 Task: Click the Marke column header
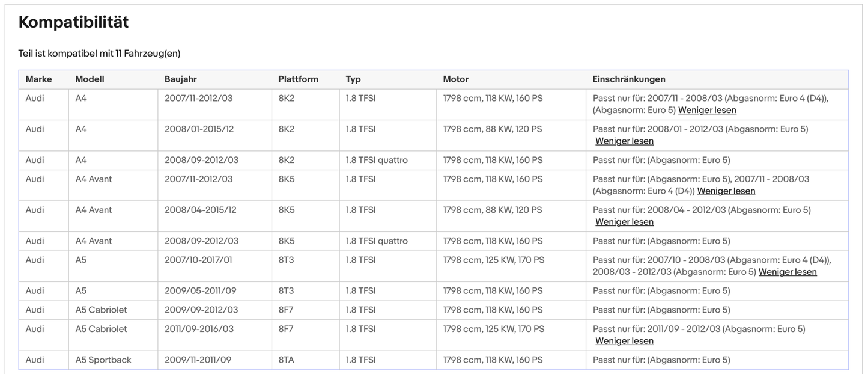pos(38,79)
